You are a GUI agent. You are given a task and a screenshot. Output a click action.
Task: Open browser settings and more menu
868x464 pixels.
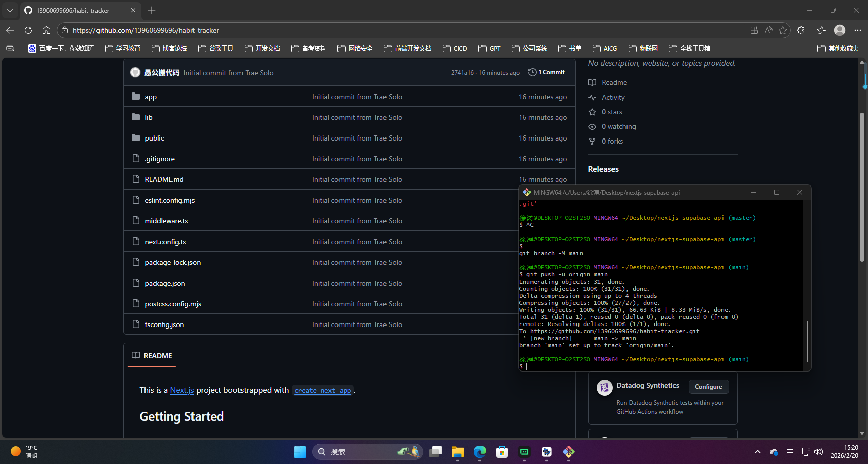858,30
